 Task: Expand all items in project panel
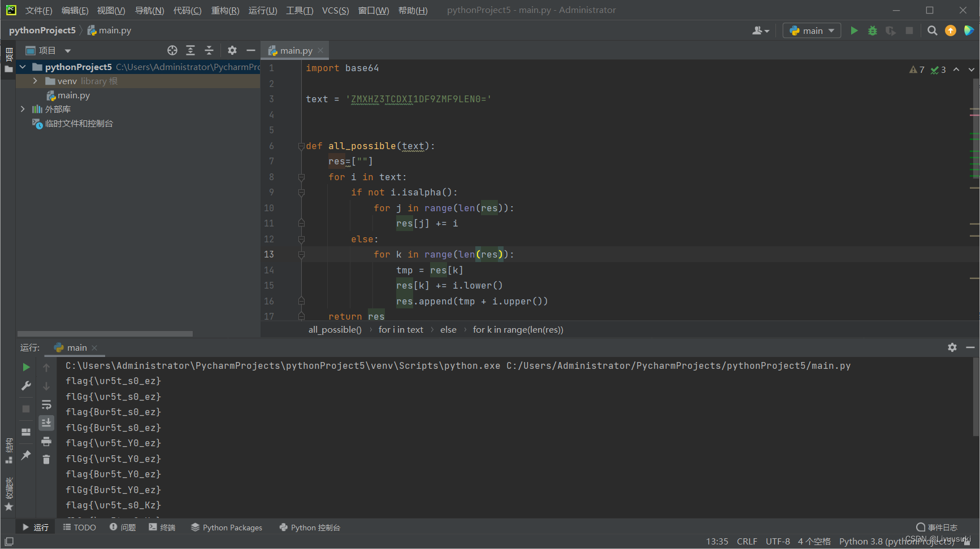pyautogui.click(x=190, y=50)
